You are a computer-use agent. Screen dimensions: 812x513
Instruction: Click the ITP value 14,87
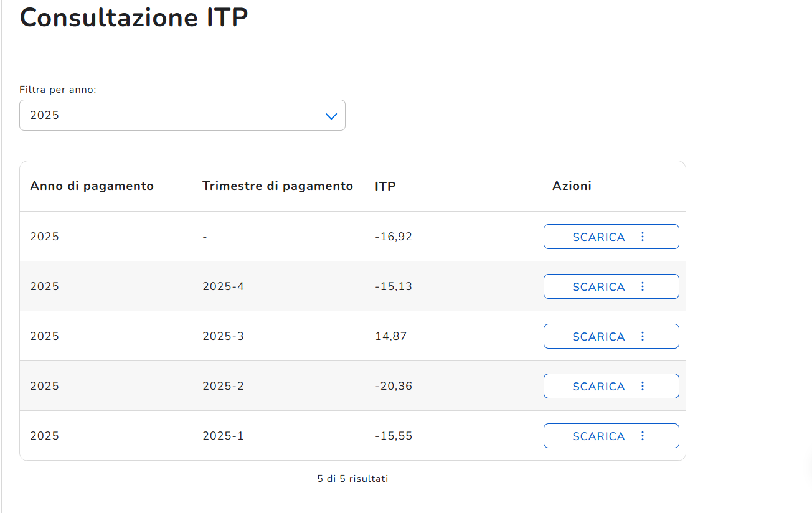(390, 337)
